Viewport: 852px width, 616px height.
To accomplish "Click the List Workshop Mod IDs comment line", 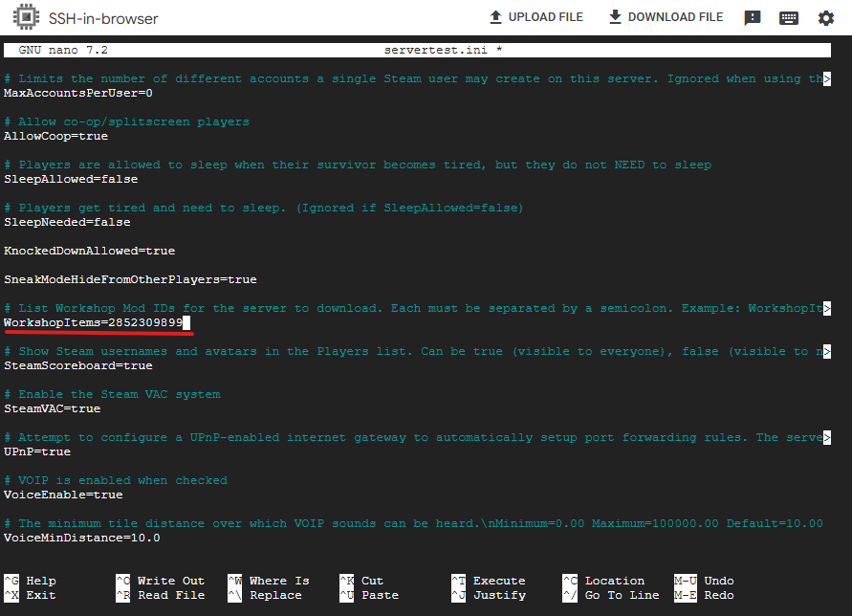I will [x=413, y=308].
